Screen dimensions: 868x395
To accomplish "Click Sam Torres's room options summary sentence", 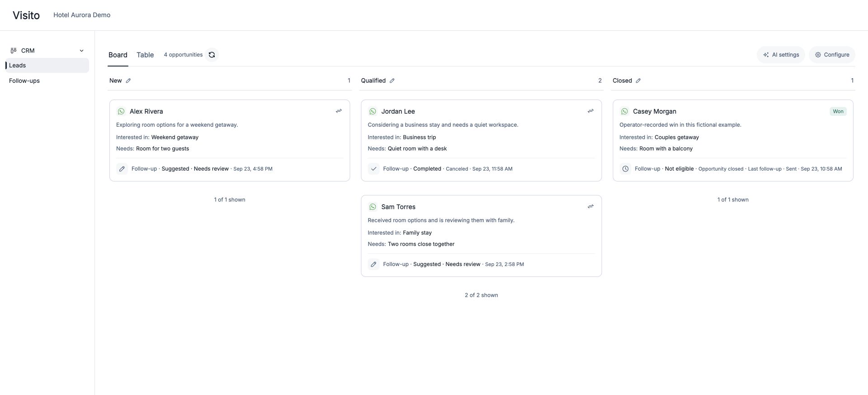I will coord(441,220).
